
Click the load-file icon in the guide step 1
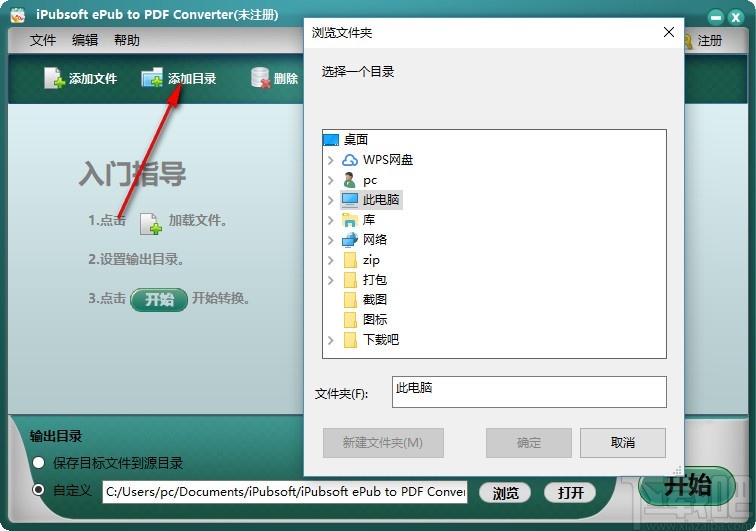click(150, 223)
